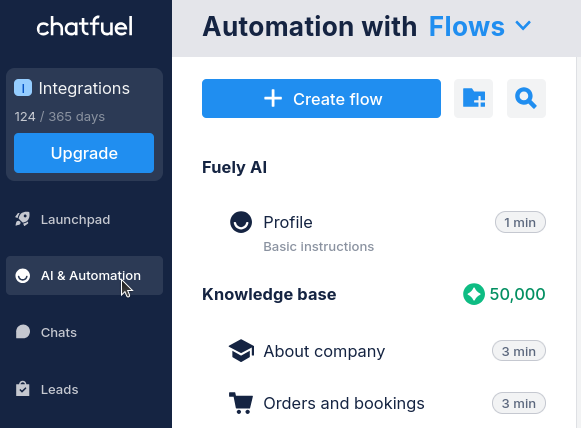Open the Flows automation type selector
The image size is (581, 428).
click(x=480, y=27)
